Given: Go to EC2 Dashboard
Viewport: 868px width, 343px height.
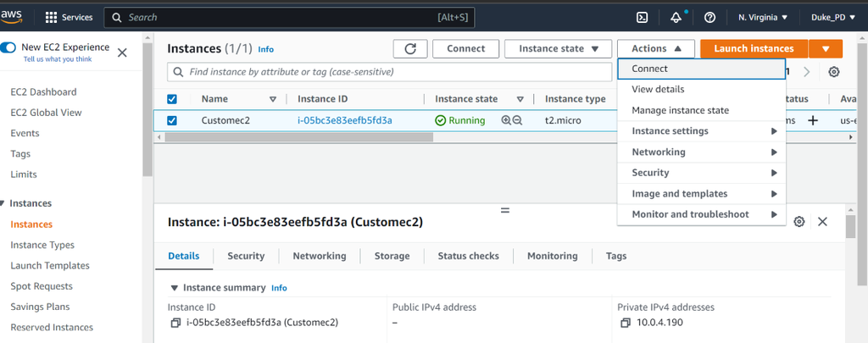Looking at the screenshot, I should [x=44, y=91].
